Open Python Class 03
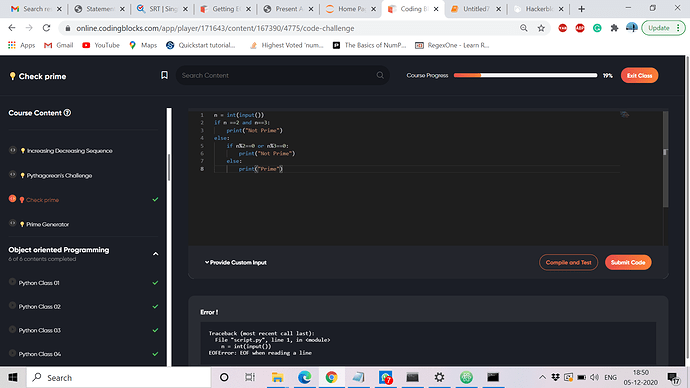 pyautogui.click(x=40, y=330)
